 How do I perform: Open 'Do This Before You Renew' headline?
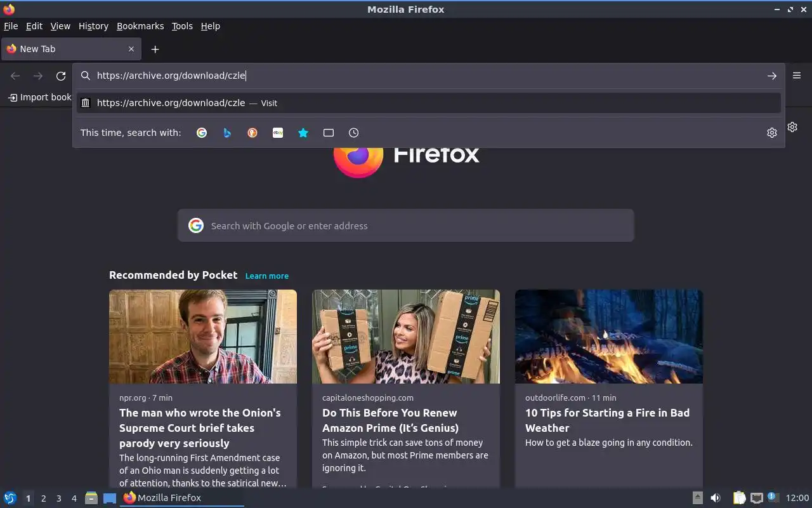390,420
